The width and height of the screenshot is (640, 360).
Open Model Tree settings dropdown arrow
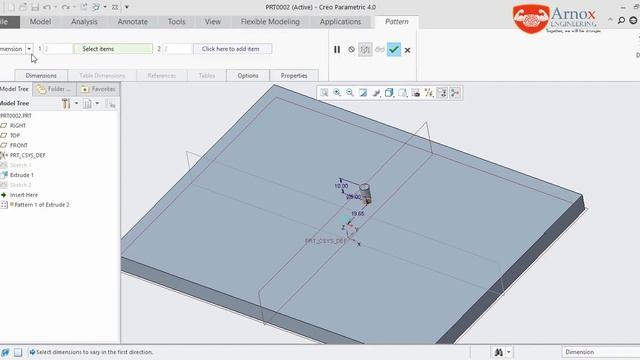coord(76,103)
